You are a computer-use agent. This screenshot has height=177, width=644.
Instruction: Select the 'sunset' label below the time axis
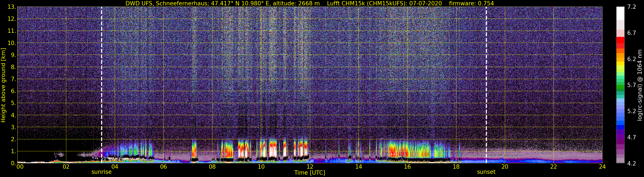486,172
